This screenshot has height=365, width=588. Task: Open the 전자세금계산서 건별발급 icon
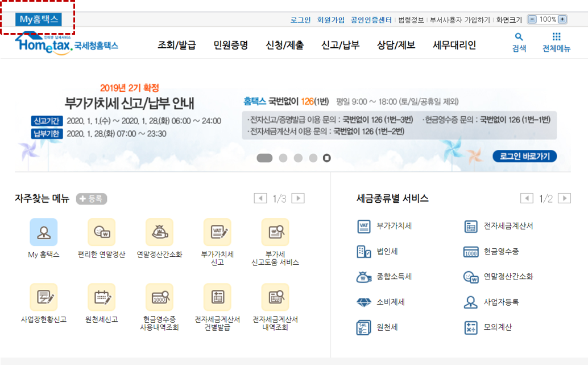217,297
